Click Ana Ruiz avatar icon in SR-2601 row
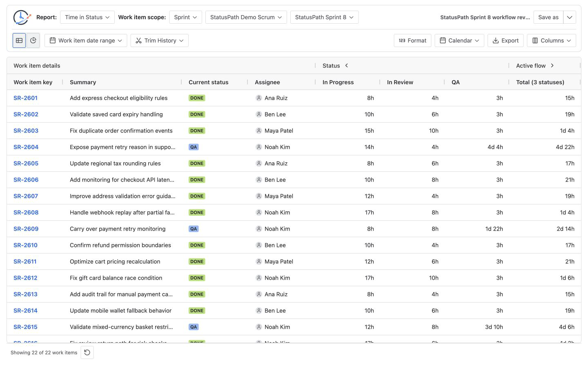Image resolution: width=588 pixels, height=368 pixels. pyautogui.click(x=258, y=98)
